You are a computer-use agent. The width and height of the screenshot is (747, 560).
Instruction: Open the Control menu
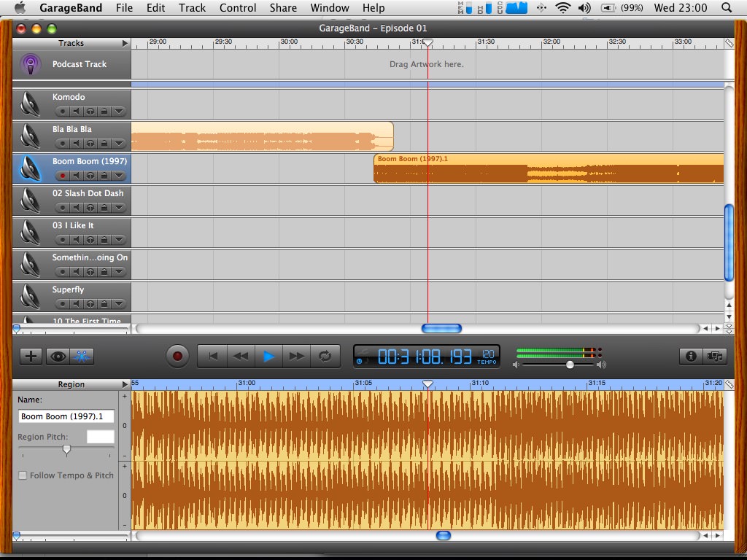tap(238, 7)
